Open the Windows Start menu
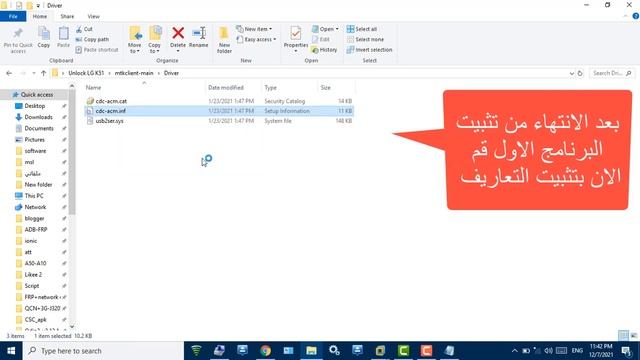The image size is (640, 360). [x=11, y=351]
